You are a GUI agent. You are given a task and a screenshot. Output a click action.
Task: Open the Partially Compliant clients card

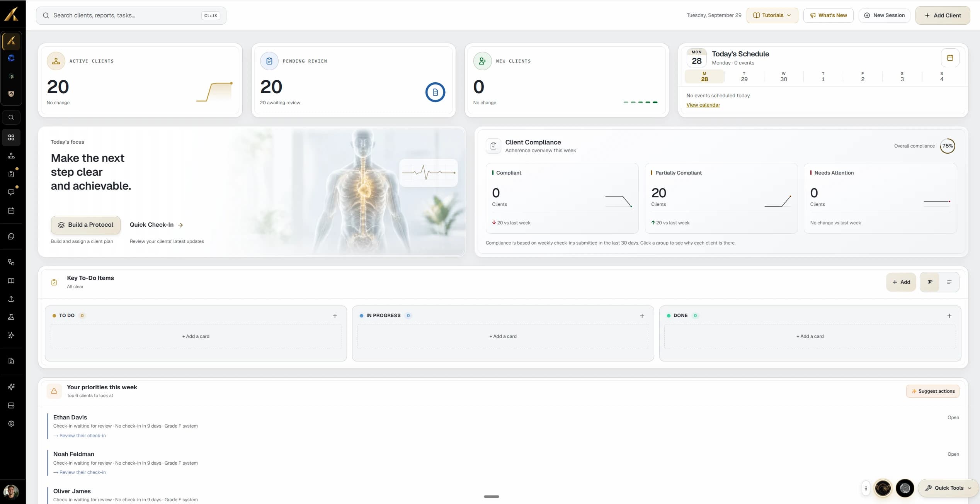pos(721,198)
